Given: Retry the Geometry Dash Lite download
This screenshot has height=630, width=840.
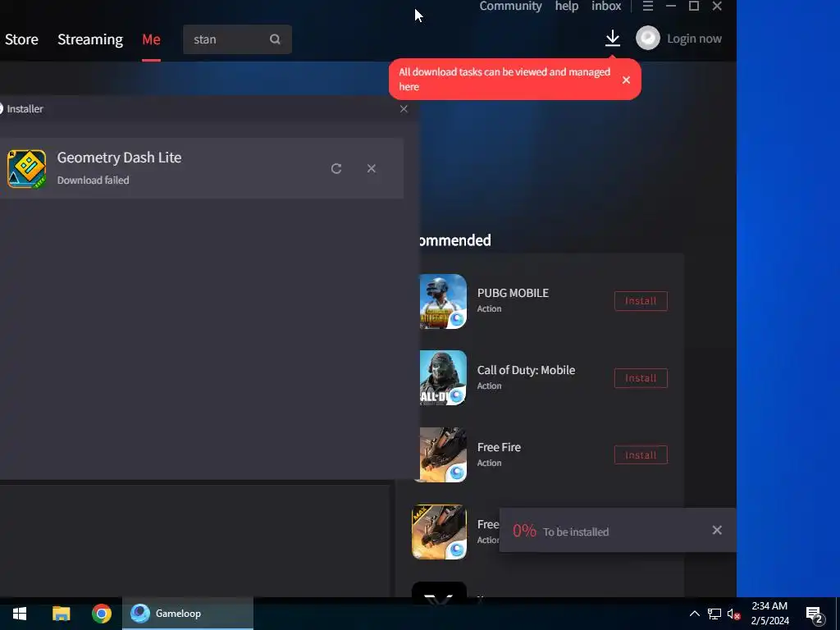Looking at the screenshot, I should 336,169.
